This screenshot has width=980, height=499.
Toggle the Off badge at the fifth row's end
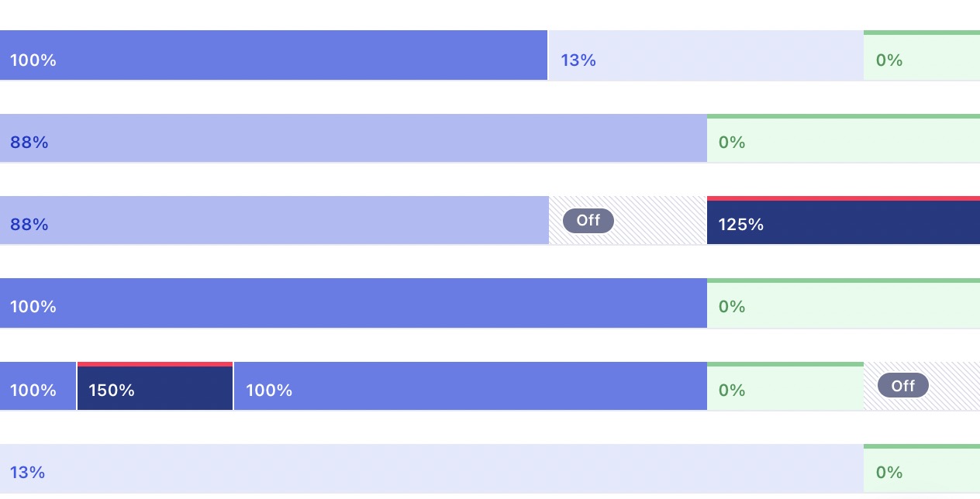click(x=902, y=386)
